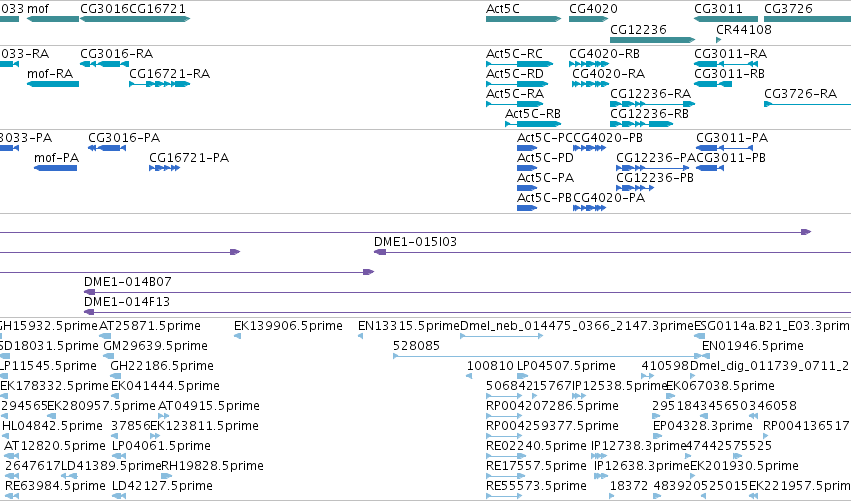Click the mof-PA protein bar

(55, 168)
